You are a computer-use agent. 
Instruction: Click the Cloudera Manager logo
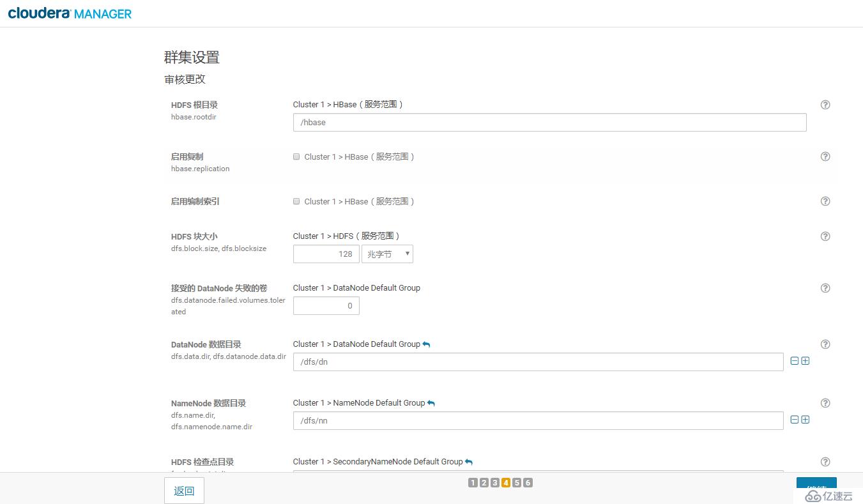coord(70,13)
